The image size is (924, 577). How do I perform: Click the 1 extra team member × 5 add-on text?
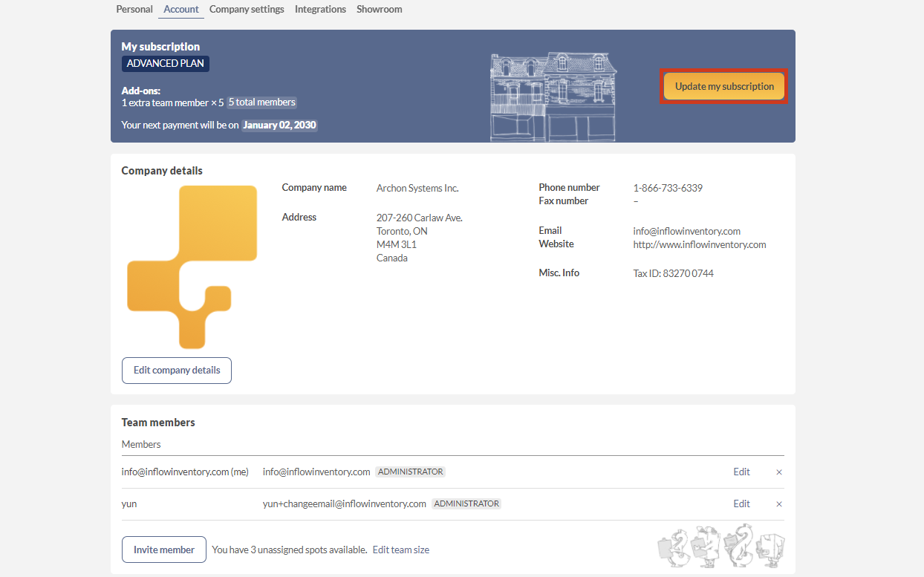pos(172,102)
